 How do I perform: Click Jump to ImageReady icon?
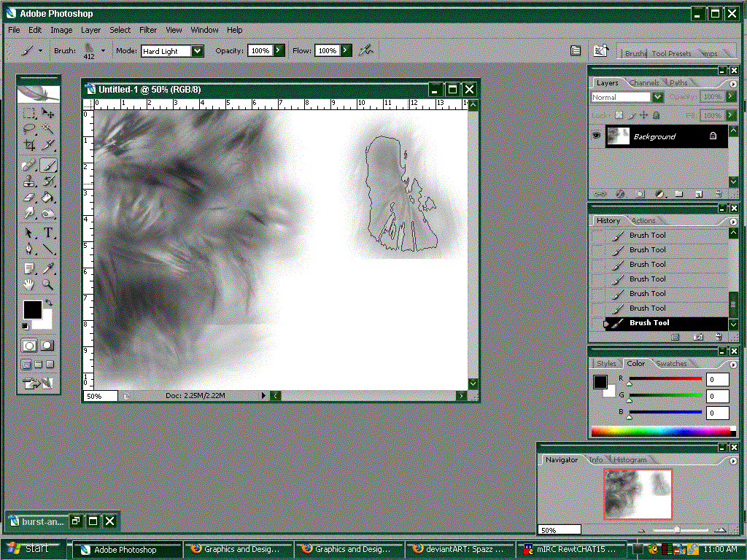point(38,384)
